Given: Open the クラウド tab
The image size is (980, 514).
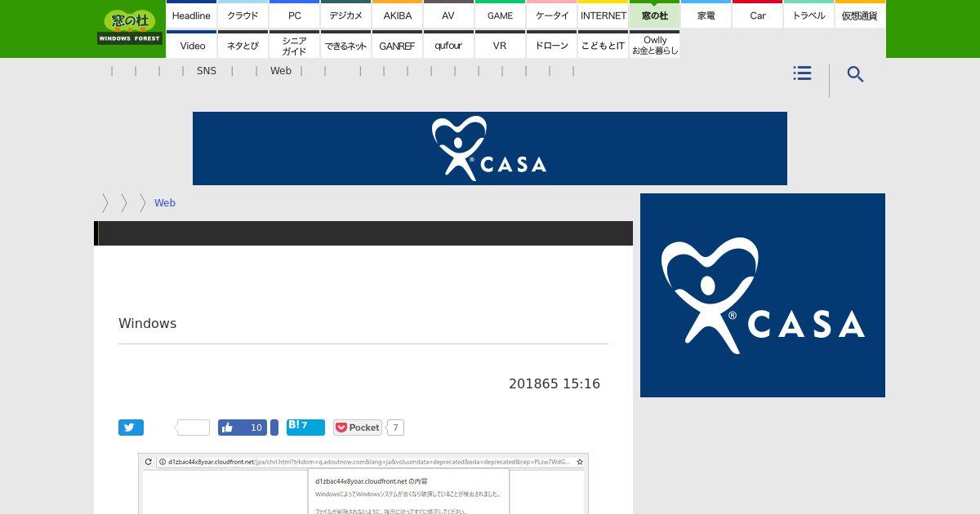Looking at the screenshot, I should 243,15.
